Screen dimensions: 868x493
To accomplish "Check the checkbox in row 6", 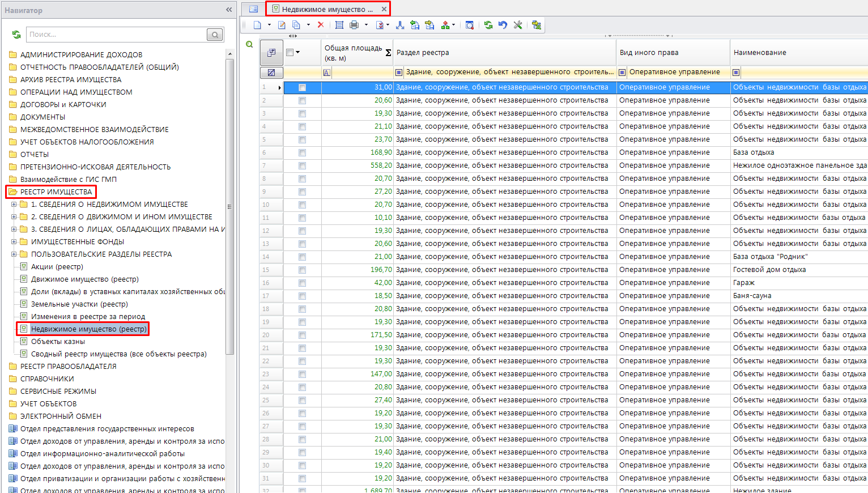I will click(x=302, y=152).
